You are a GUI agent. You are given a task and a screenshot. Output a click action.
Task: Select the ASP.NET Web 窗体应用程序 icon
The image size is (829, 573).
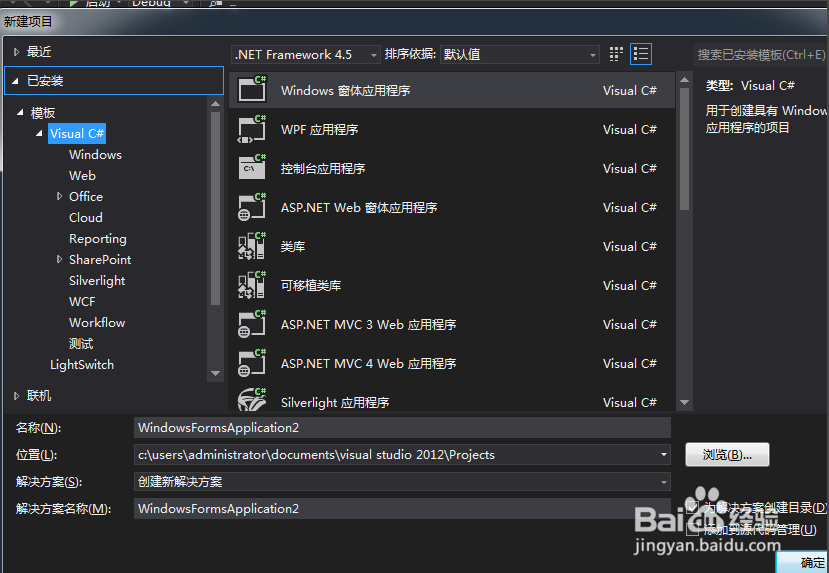(252, 207)
